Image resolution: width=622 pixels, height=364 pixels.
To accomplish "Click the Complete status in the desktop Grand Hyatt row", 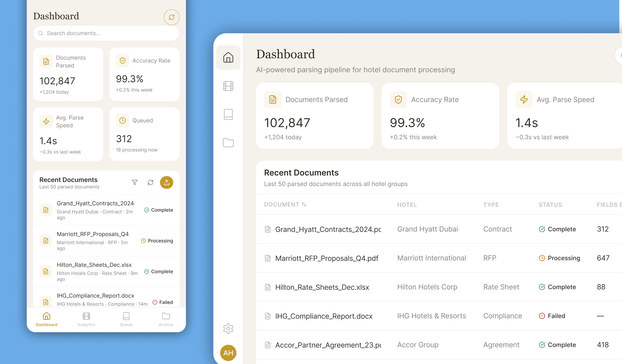I will [557, 229].
